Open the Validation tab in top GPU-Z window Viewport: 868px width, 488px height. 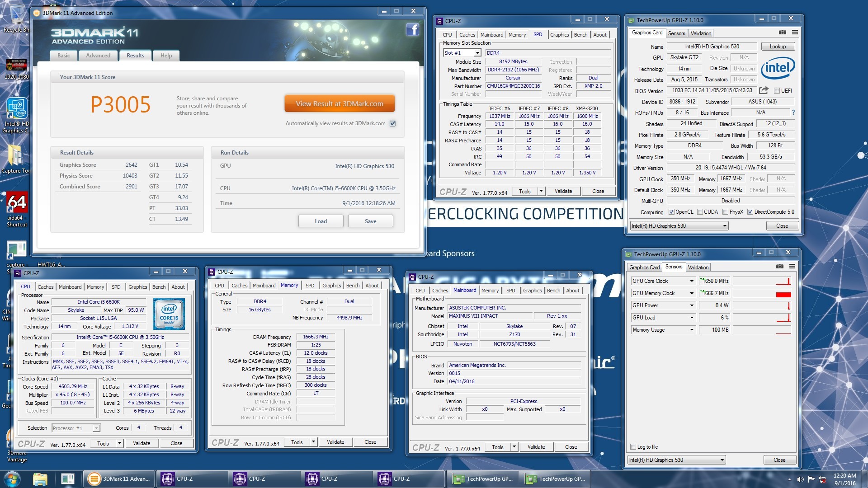click(701, 33)
